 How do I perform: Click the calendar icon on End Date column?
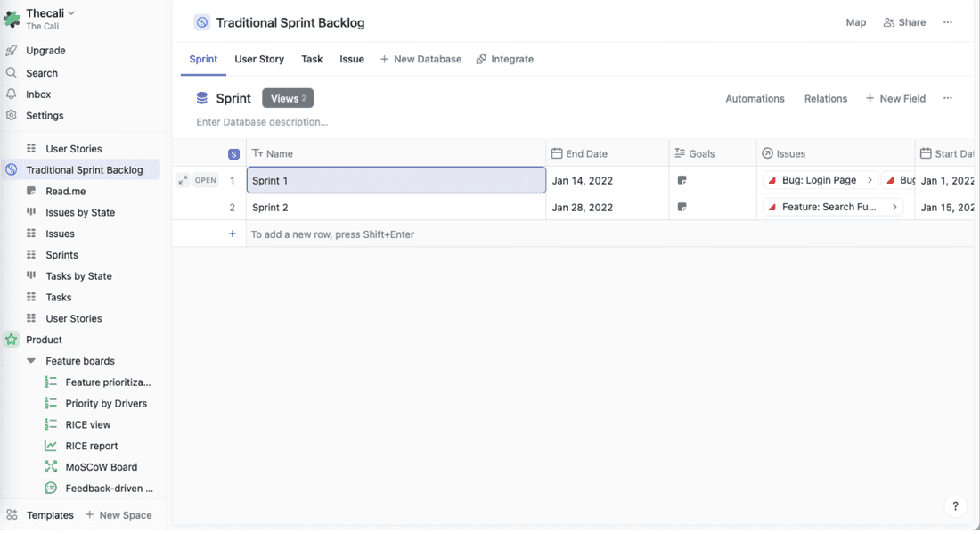[x=556, y=153]
